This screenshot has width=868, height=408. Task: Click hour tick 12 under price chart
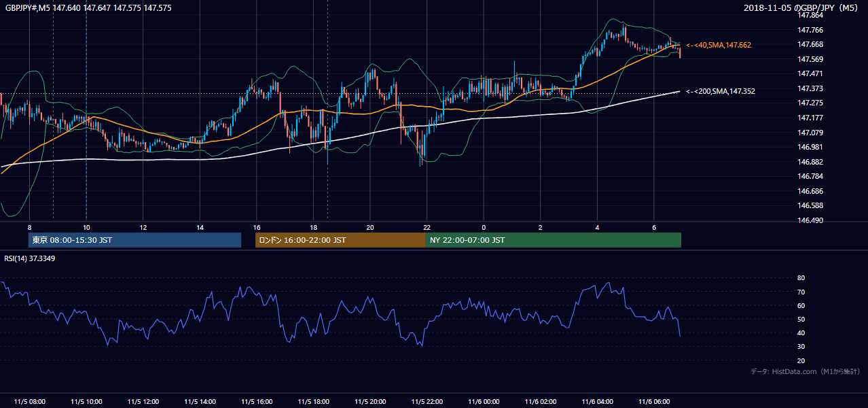pyautogui.click(x=143, y=227)
